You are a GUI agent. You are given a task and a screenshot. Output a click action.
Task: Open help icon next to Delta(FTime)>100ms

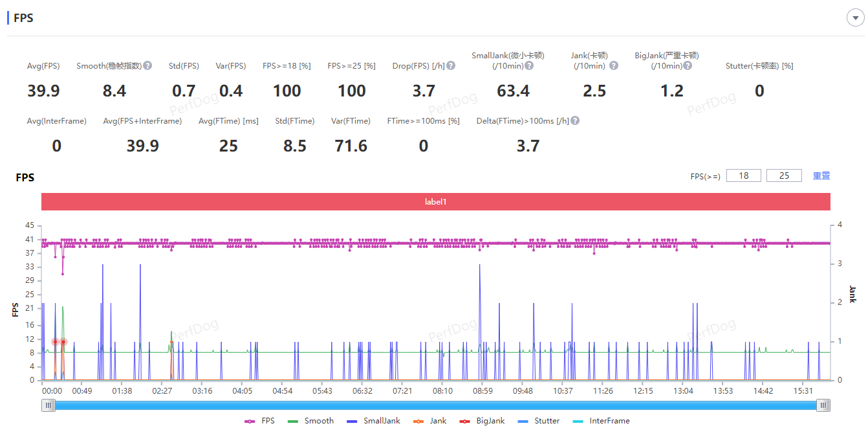[575, 120]
